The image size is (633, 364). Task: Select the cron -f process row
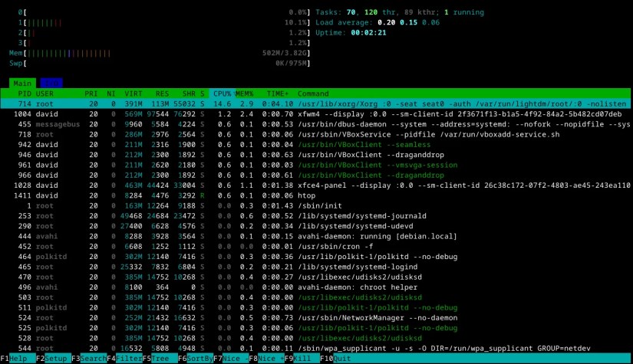[x=315, y=246]
